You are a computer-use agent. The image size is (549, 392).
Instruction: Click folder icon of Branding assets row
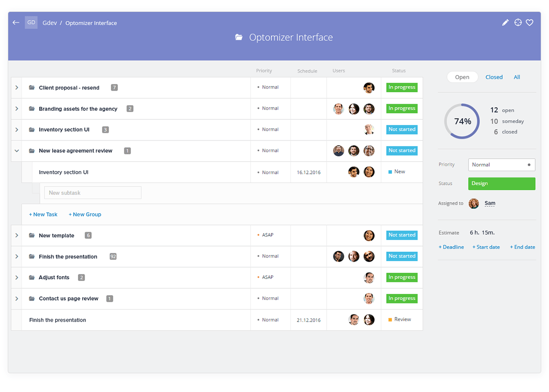pyautogui.click(x=32, y=109)
